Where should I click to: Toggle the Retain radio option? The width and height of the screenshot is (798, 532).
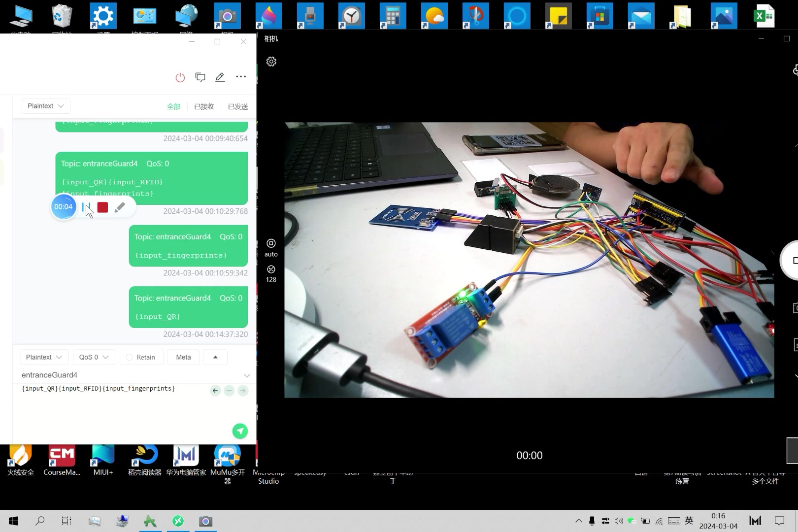point(141,357)
